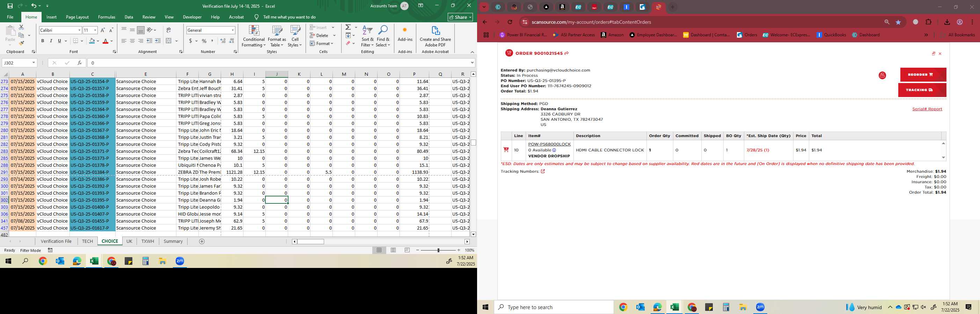Open item link POW-P568000LOCK
The image size is (980, 314).
pyautogui.click(x=549, y=144)
